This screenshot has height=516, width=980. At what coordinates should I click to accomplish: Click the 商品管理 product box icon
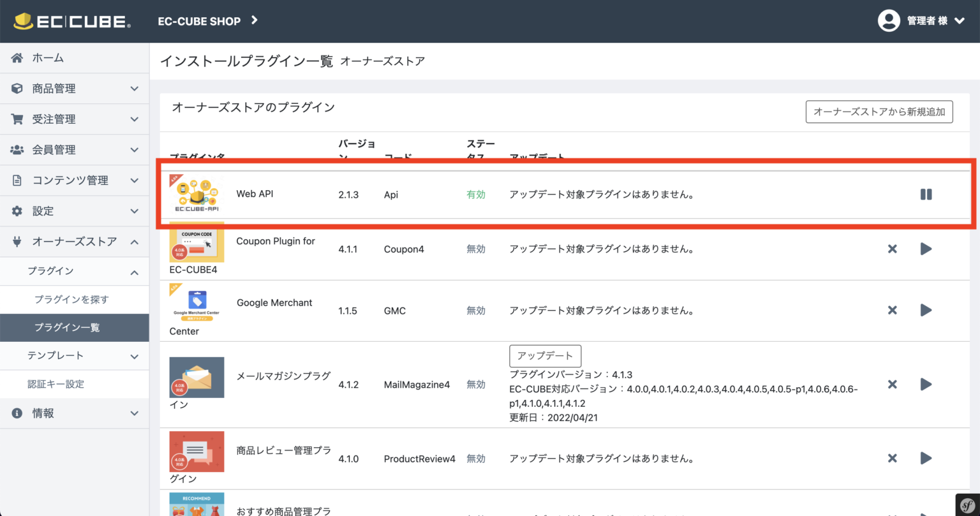click(16, 88)
